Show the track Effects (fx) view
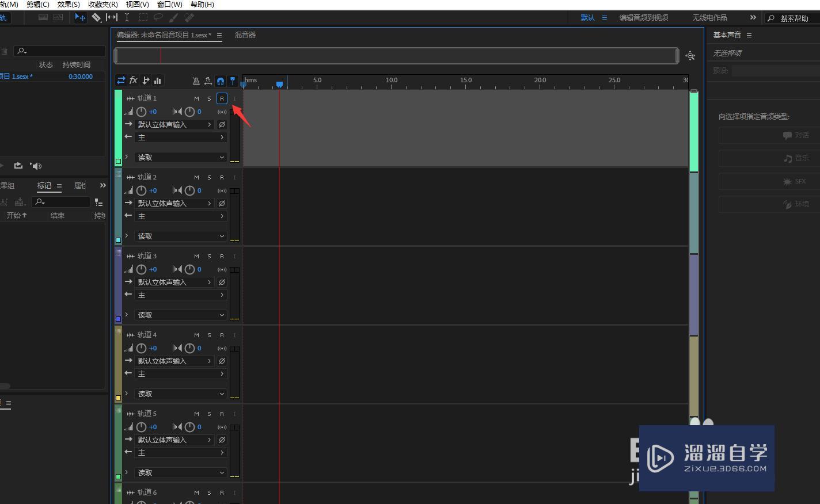 (x=133, y=81)
